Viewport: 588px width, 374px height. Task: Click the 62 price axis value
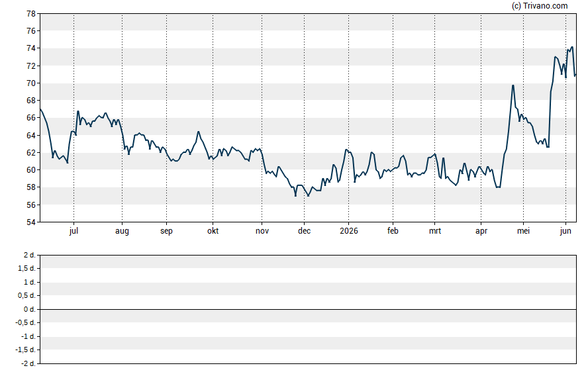31,152
